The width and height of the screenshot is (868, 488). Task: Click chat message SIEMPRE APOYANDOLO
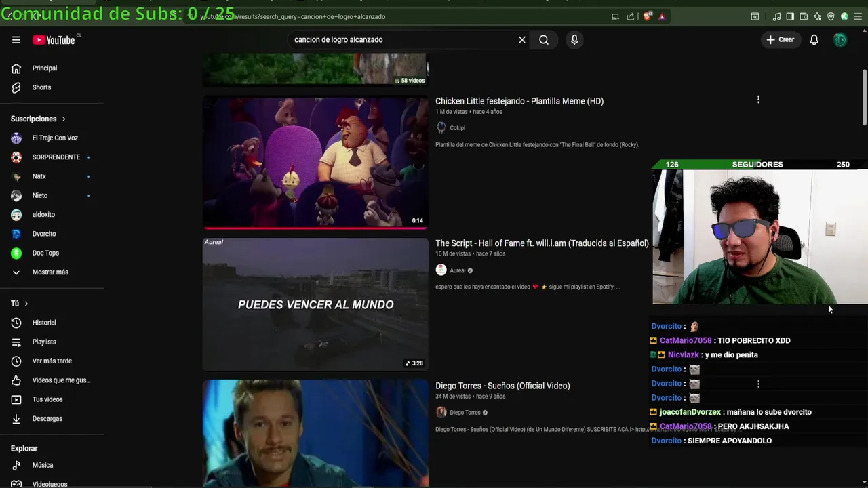click(730, 441)
